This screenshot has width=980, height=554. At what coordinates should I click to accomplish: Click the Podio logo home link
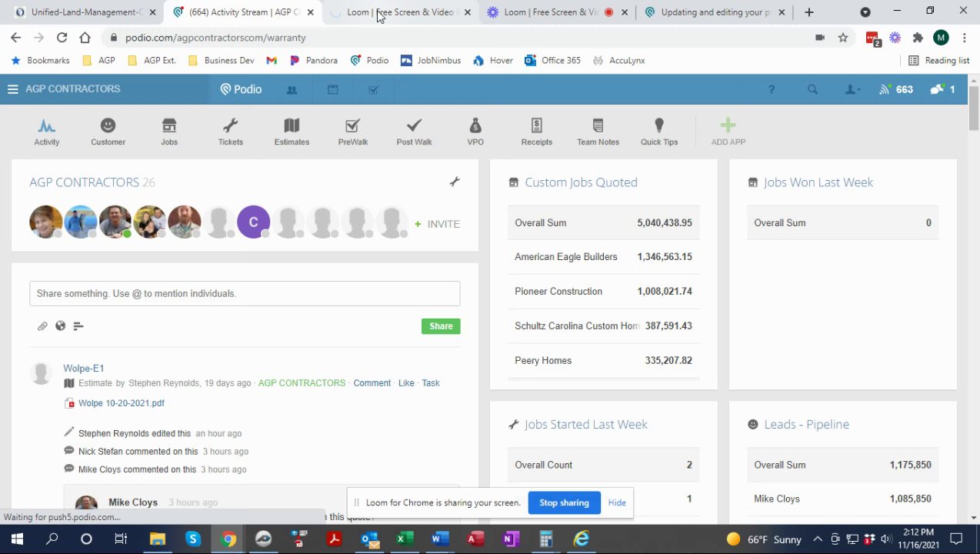tap(241, 89)
